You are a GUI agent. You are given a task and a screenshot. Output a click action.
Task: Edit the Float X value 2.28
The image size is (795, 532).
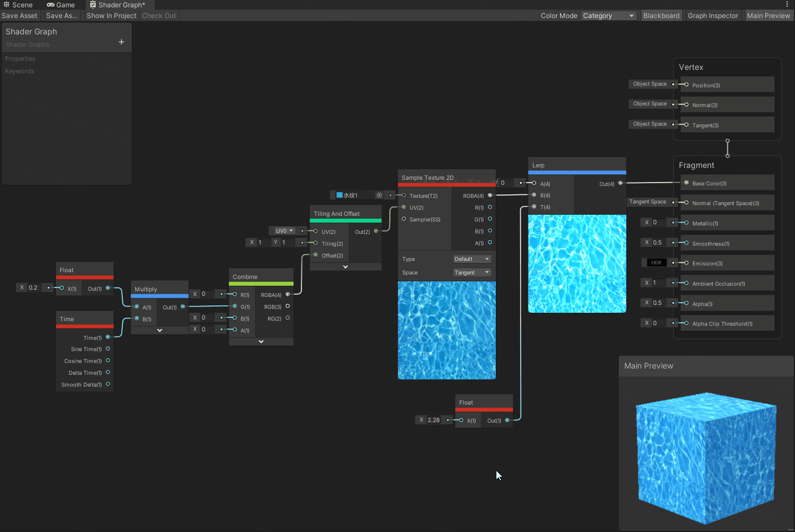(434, 420)
